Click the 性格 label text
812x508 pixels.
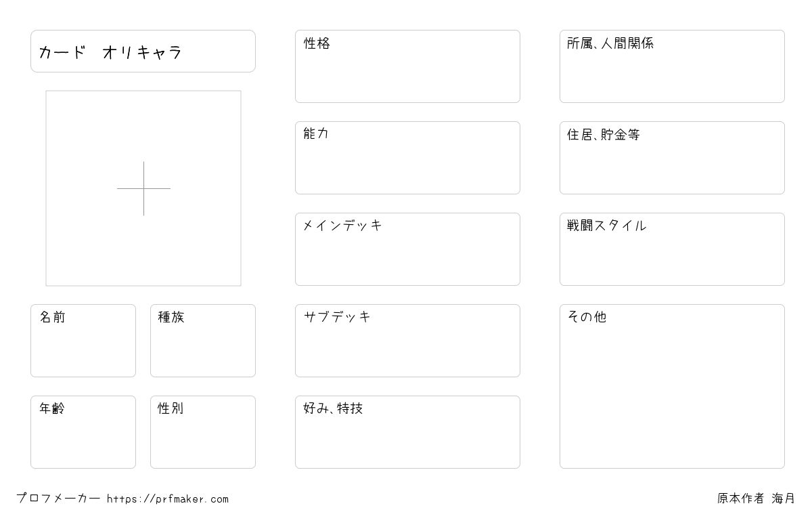click(317, 43)
